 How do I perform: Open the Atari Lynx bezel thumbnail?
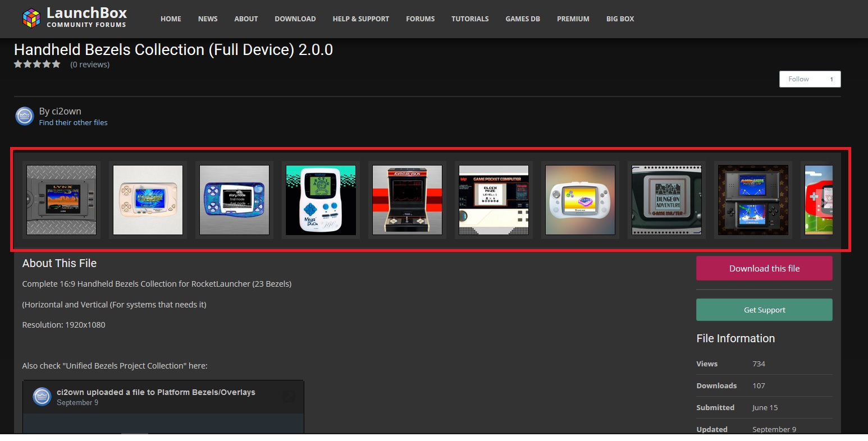(x=61, y=200)
